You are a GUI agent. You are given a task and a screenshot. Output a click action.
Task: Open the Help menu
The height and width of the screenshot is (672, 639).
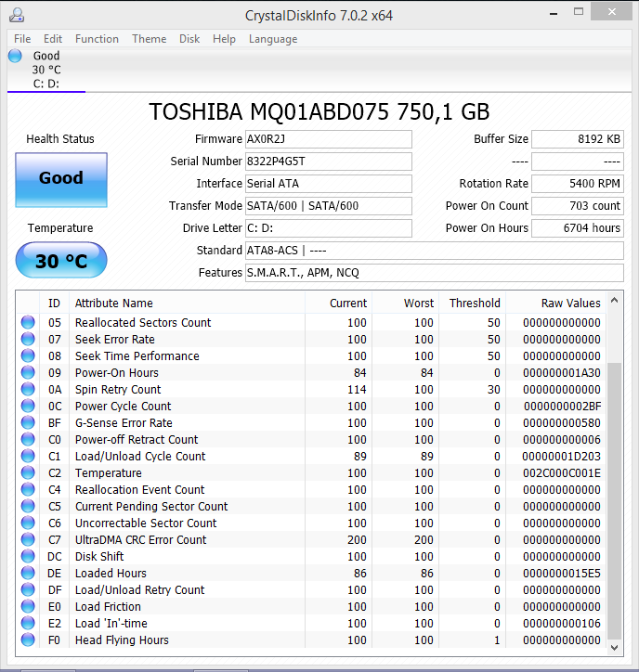click(x=224, y=39)
